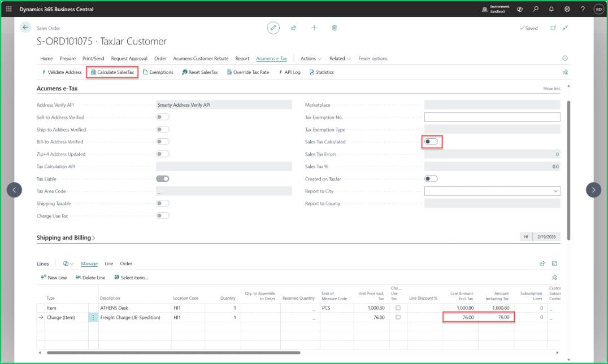
Task: Toggle the Tax Liable switch
Action: [x=163, y=178]
